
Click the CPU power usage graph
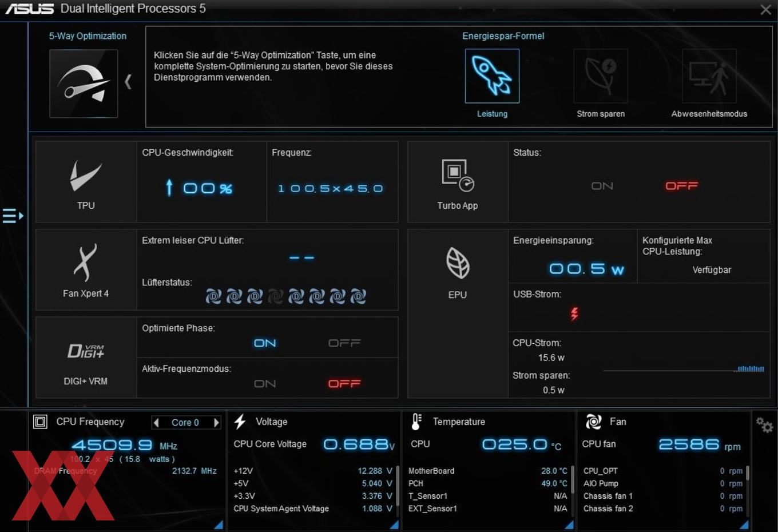pyautogui.click(x=684, y=369)
